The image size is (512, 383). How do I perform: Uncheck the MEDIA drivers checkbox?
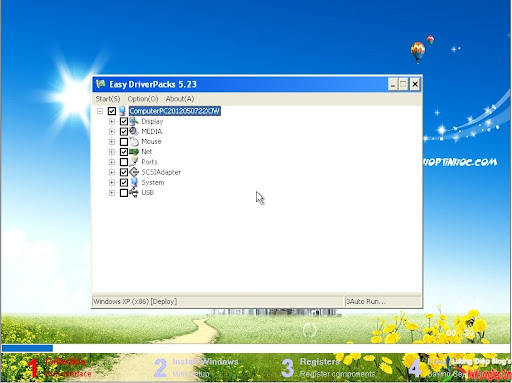tap(124, 132)
